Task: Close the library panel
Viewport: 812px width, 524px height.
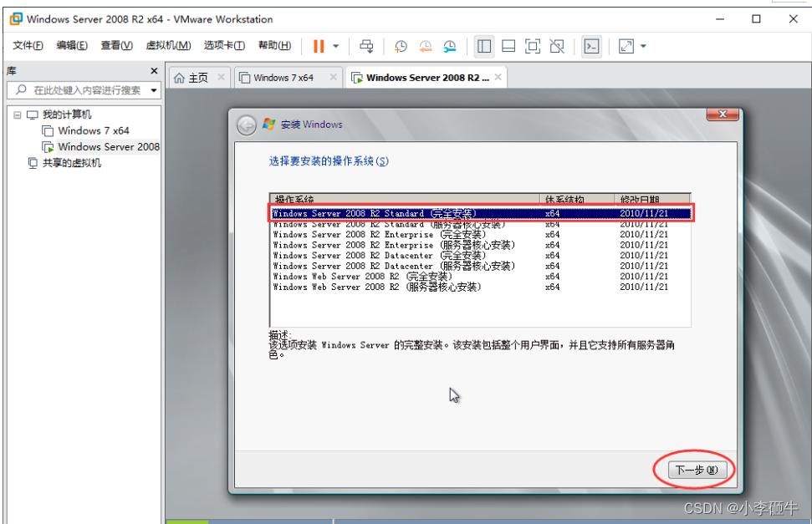Action: tap(154, 71)
